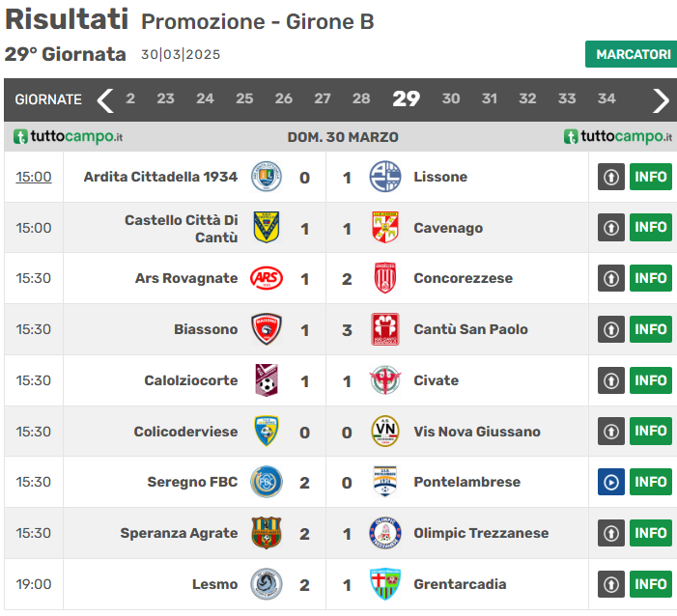
Task: Go to next matchdays with right arrow
Action: coord(661,99)
